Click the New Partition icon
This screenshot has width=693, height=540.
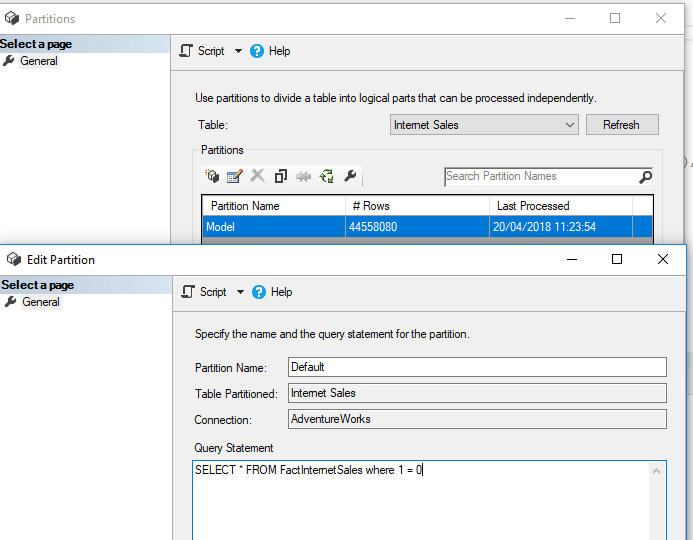point(212,176)
